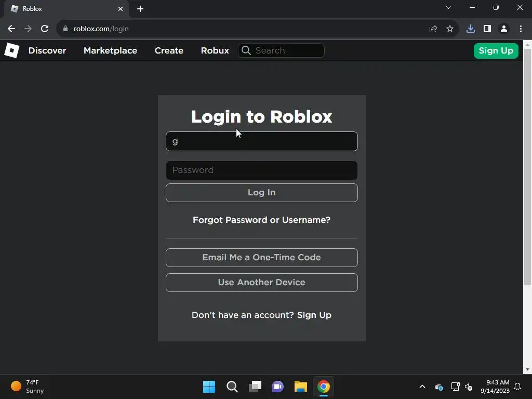The height and width of the screenshot is (399, 532).
Task: Open Chrome three-dot menu
Action: [x=521, y=29]
